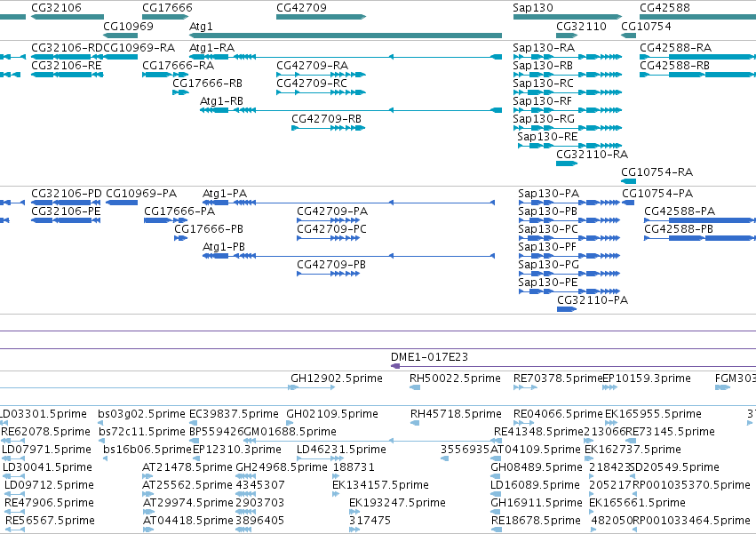Image resolution: width=756 pixels, height=534 pixels.
Task: Select protein CG10969-PA
Action: (x=122, y=203)
